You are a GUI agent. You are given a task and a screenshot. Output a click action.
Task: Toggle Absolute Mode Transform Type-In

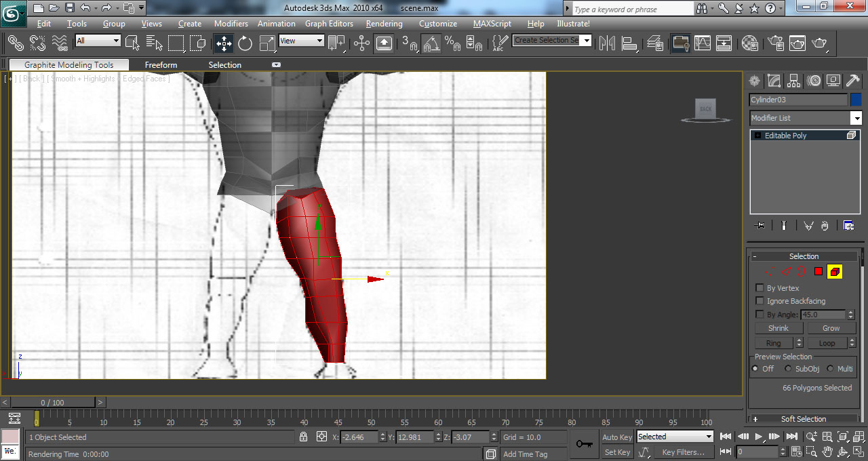click(321, 437)
